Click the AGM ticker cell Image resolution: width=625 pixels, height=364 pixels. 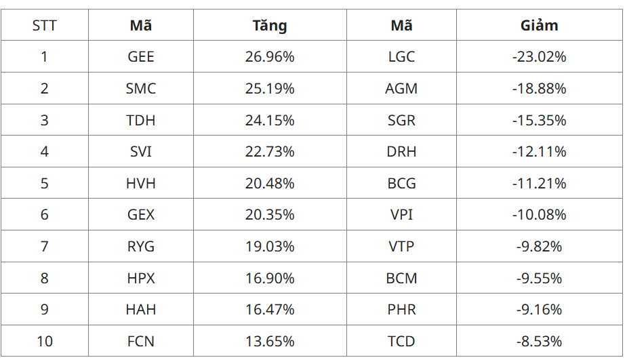(401, 89)
